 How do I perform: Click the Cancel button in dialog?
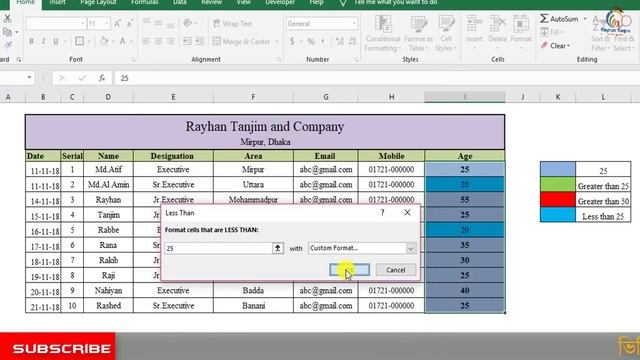click(x=396, y=270)
